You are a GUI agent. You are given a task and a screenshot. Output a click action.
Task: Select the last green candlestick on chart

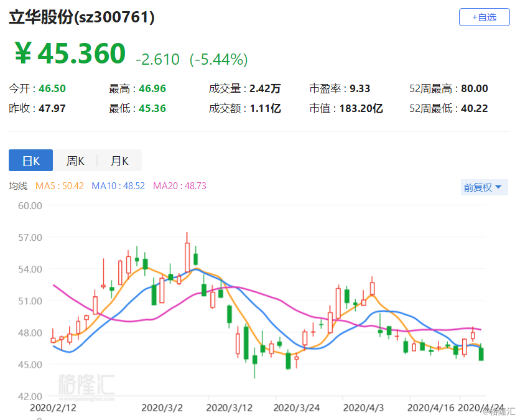click(481, 353)
